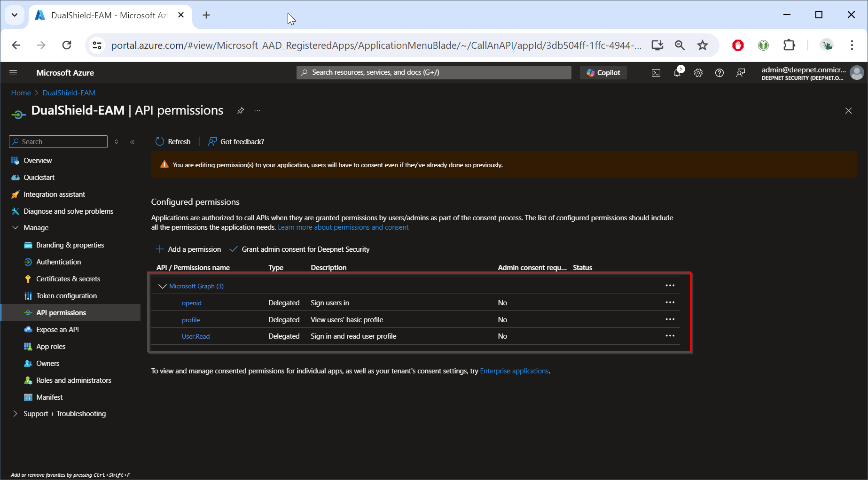Click Add a permission
Screen dimensions: 868x480
188,249
